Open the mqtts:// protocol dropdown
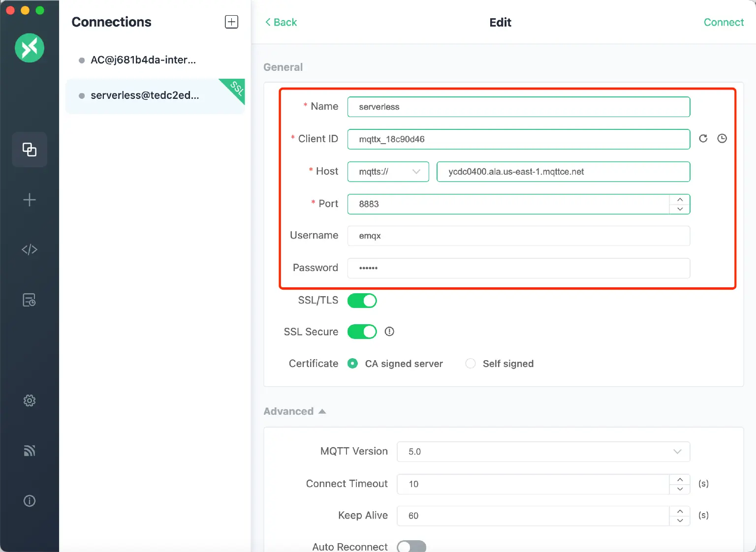756x552 pixels. pos(388,172)
